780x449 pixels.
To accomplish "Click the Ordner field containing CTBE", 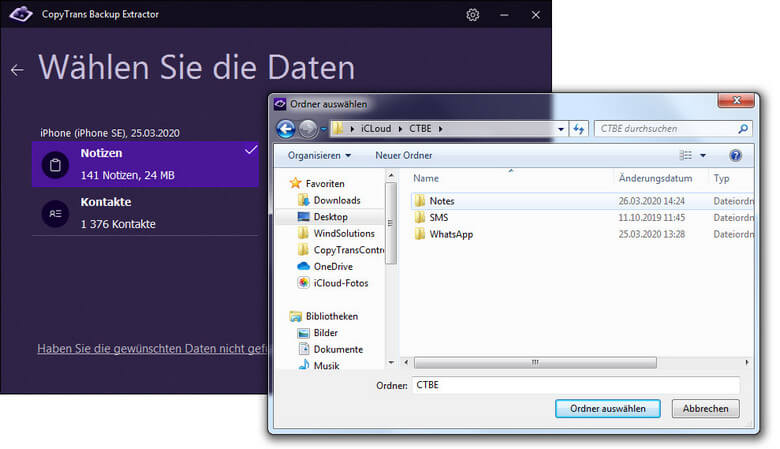I will click(x=576, y=385).
